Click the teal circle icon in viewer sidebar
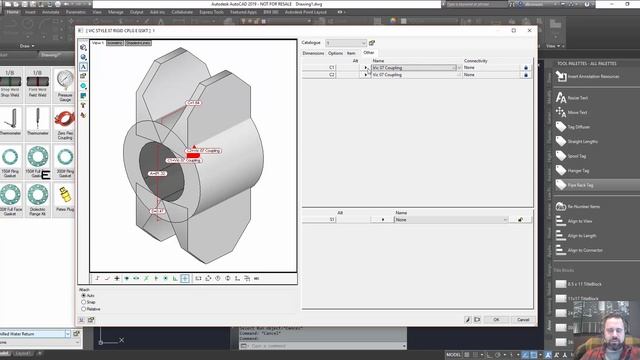This screenshot has width=640, height=360. click(x=83, y=86)
